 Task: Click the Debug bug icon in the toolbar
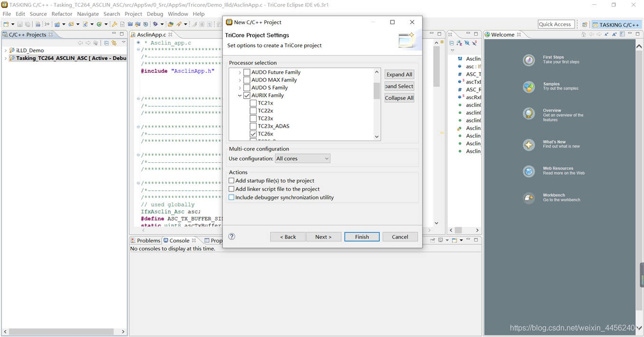pos(155,24)
